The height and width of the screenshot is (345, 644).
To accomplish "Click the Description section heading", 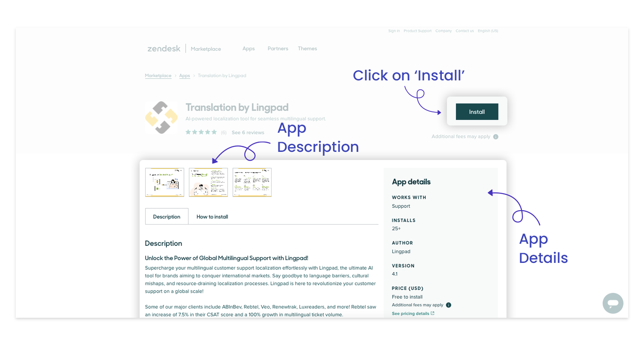I will click(x=163, y=243).
